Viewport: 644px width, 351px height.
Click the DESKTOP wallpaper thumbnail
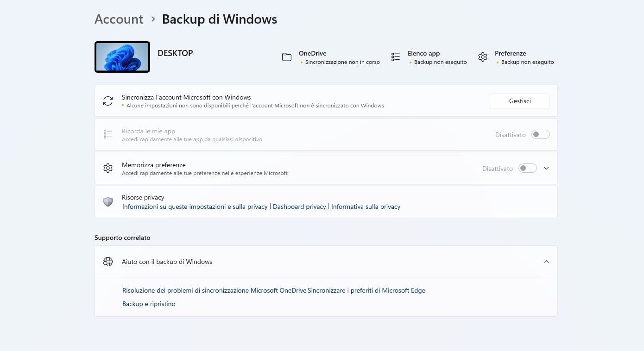click(122, 57)
